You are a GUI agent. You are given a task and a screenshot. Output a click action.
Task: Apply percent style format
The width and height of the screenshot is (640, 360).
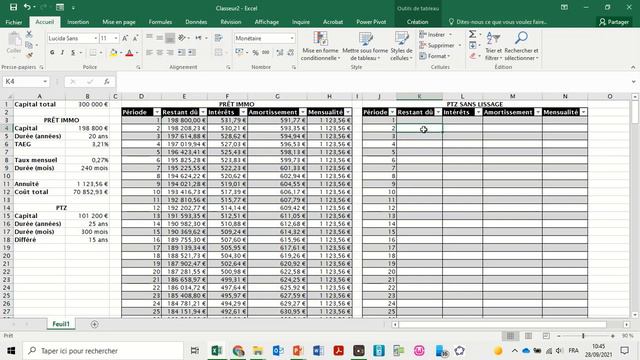click(256, 53)
